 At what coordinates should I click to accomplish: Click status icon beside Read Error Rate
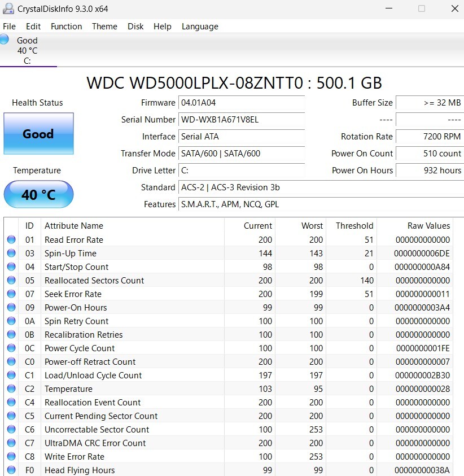tap(11, 240)
